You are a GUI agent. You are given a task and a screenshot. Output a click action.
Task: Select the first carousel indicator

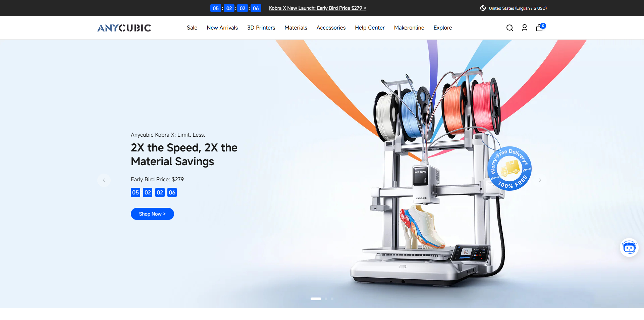tap(316, 299)
